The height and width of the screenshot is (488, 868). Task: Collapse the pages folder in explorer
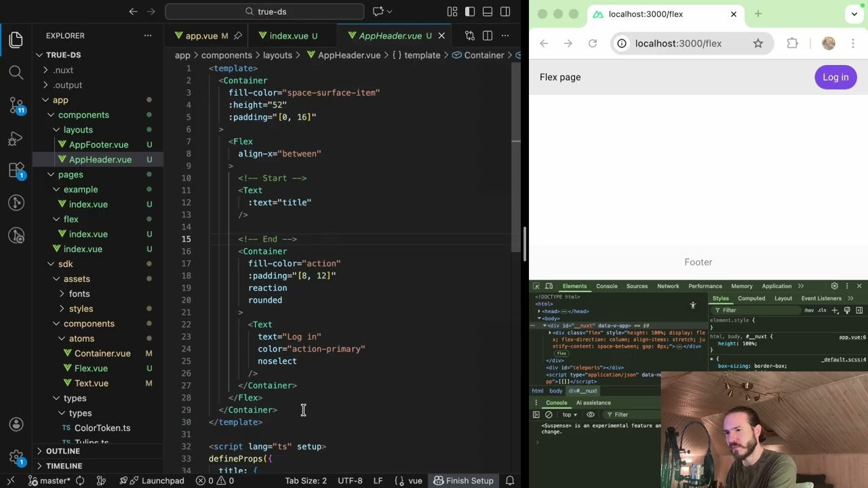tap(51, 174)
